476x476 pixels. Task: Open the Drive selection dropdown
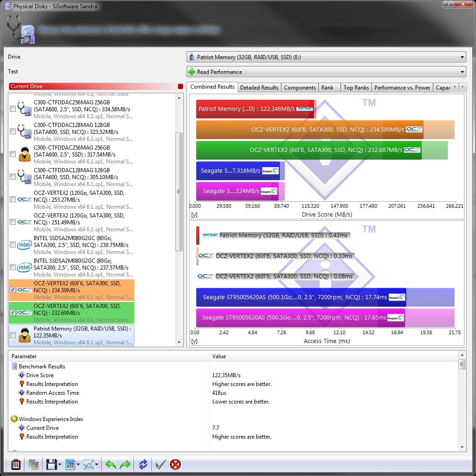pyautogui.click(x=326, y=57)
